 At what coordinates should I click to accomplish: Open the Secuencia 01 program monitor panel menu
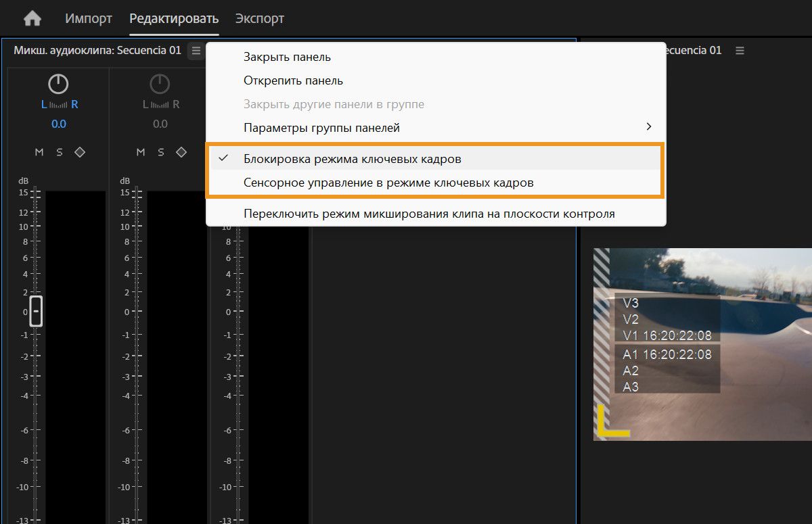[x=740, y=51]
